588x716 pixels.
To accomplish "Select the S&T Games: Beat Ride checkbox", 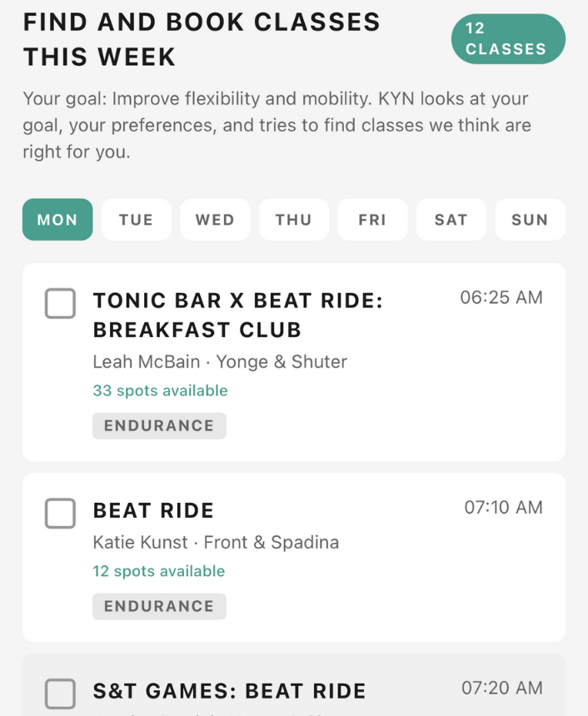I will 60,694.
